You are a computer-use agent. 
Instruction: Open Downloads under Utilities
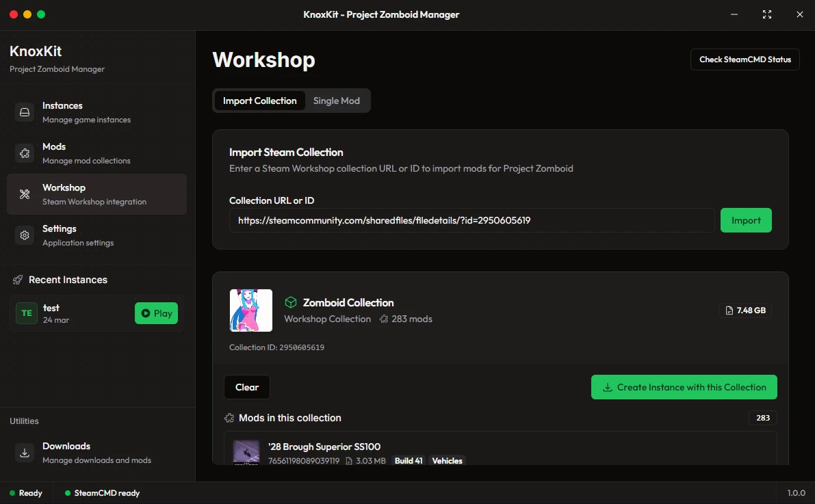pos(96,453)
